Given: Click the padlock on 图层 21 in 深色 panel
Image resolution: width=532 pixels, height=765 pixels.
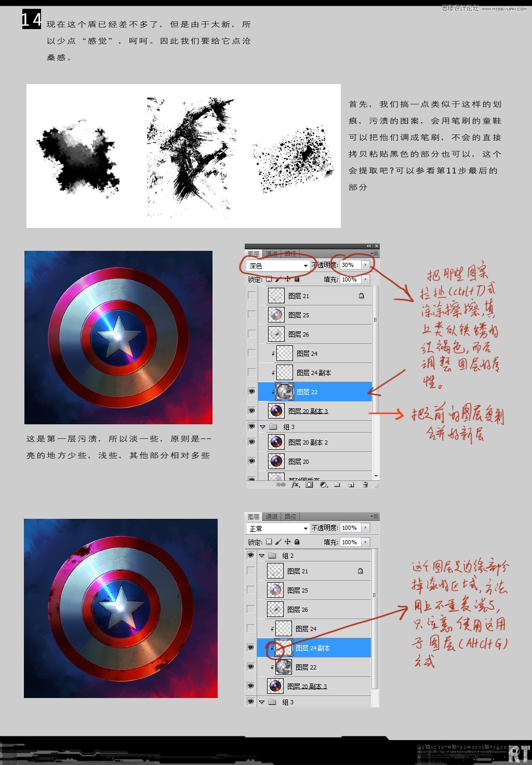Looking at the screenshot, I should [x=361, y=296].
